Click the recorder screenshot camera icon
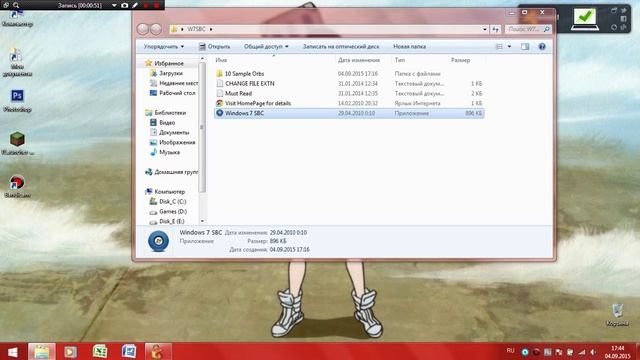The width and height of the screenshot is (640, 360). coord(124,5)
